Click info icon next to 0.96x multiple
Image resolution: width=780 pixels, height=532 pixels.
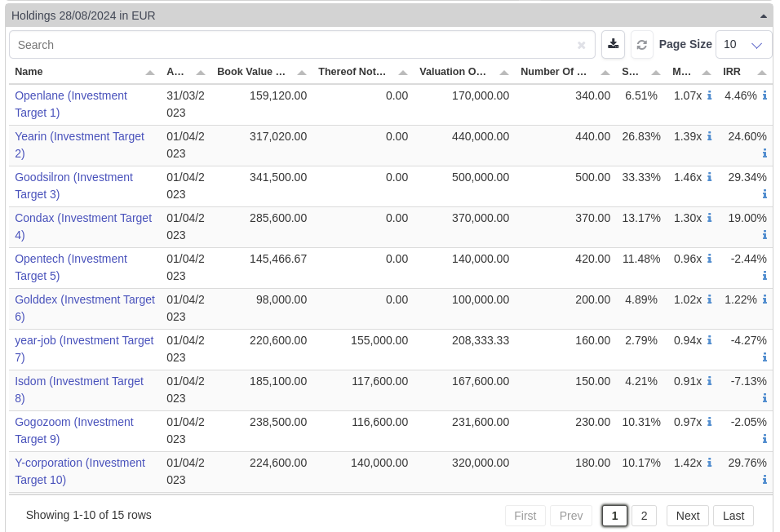point(709,259)
